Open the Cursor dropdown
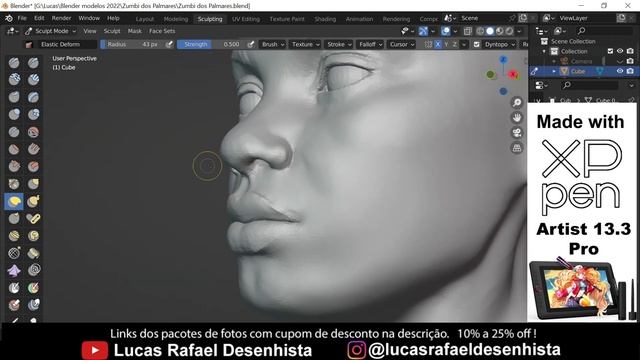The width and height of the screenshot is (640, 360). click(x=402, y=44)
